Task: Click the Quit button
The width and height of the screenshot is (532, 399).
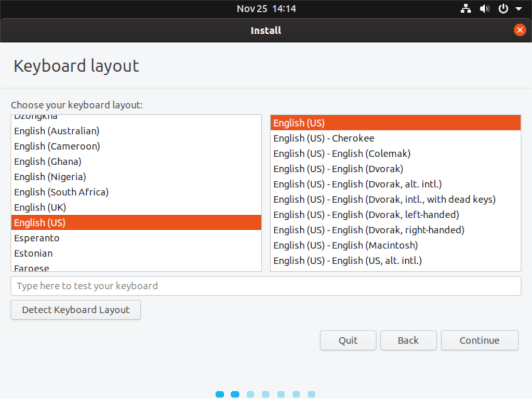Action: (x=348, y=340)
